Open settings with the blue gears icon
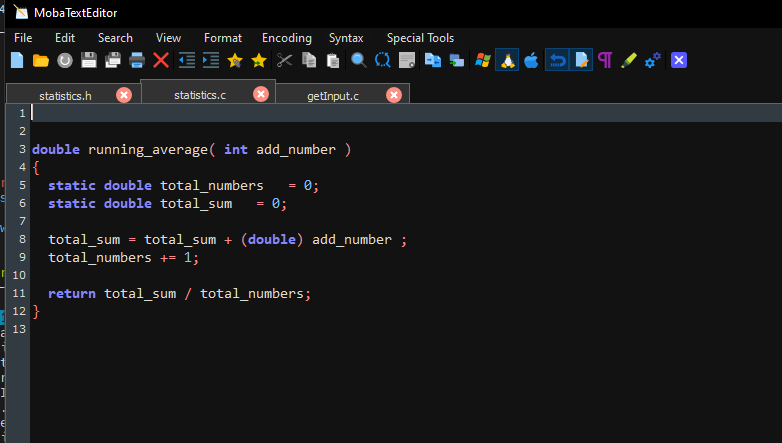Viewport: 782px width, 443px height. [x=653, y=60]
